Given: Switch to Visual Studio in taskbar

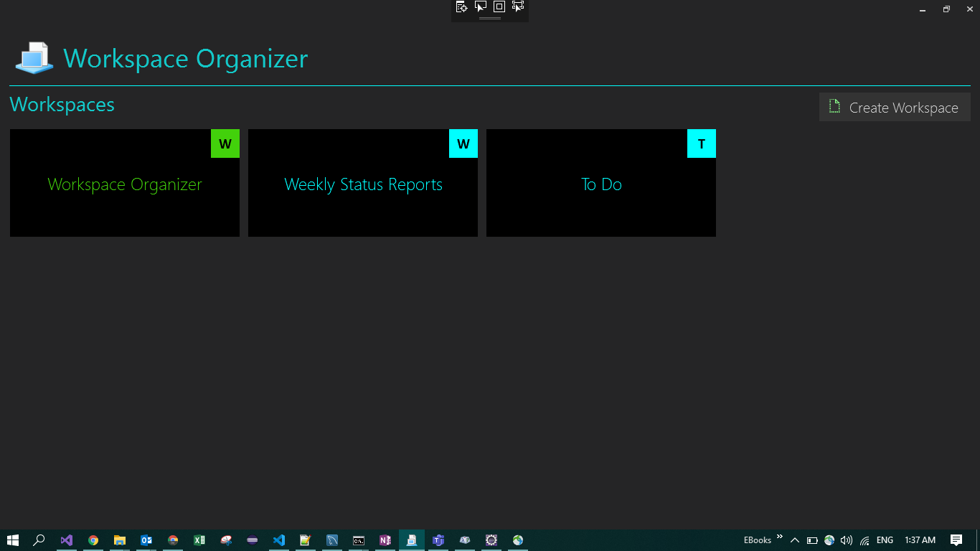Looking at the screenshot, I should (x=67, y=540).
